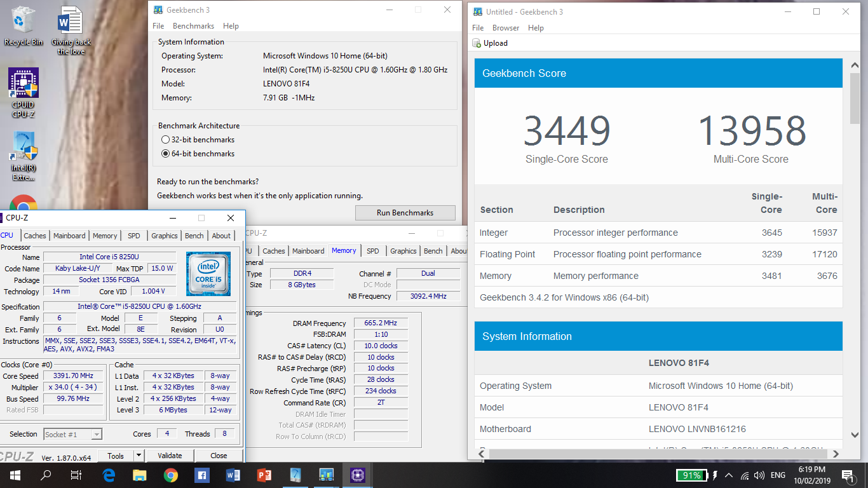Select the 64-bit benchmarks radio button
The height and width of the screenshot is (488, 868).
[x=166, y=154]
